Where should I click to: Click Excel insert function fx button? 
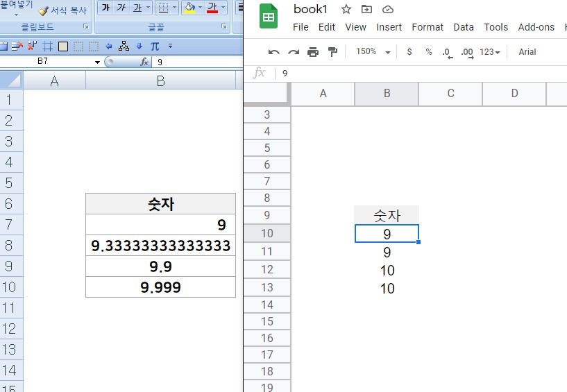pyautogui.click(x=144, y=62)
